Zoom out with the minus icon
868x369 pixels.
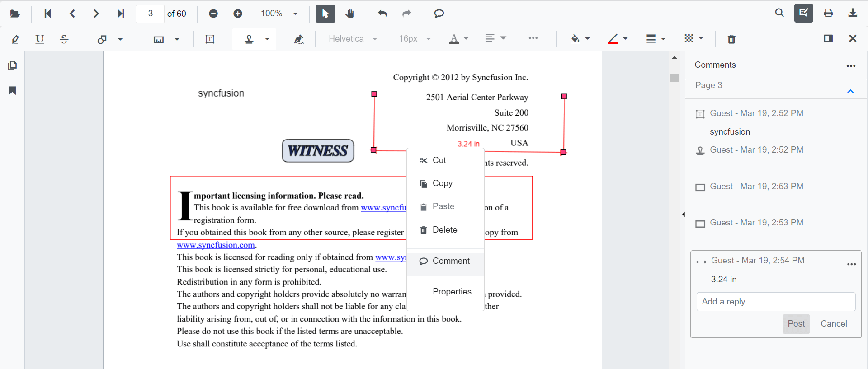pyautogui.click(x=213, y=14)
